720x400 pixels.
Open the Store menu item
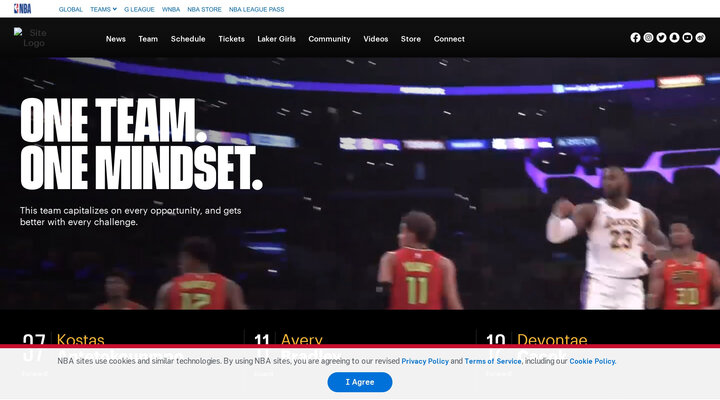[x=411, y=39]
